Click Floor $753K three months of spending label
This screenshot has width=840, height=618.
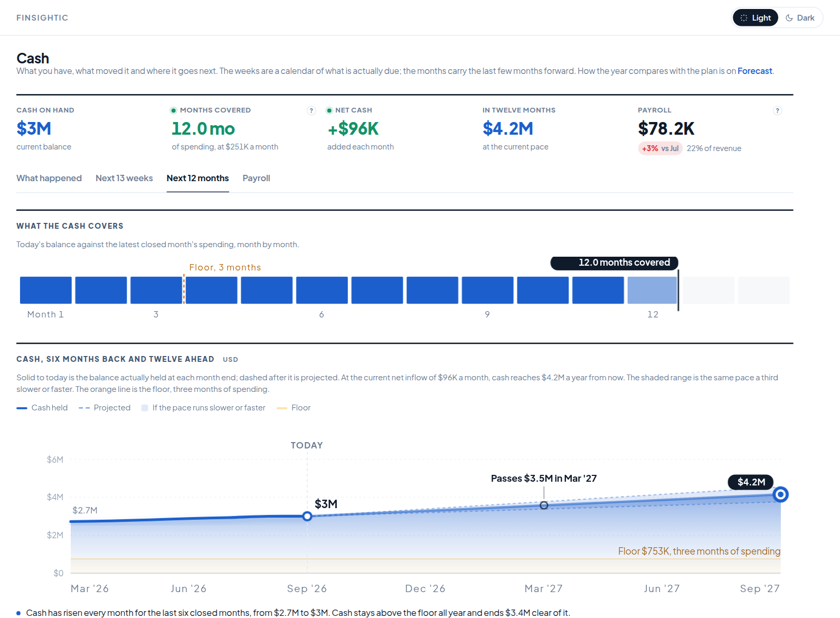coord(699,551)
